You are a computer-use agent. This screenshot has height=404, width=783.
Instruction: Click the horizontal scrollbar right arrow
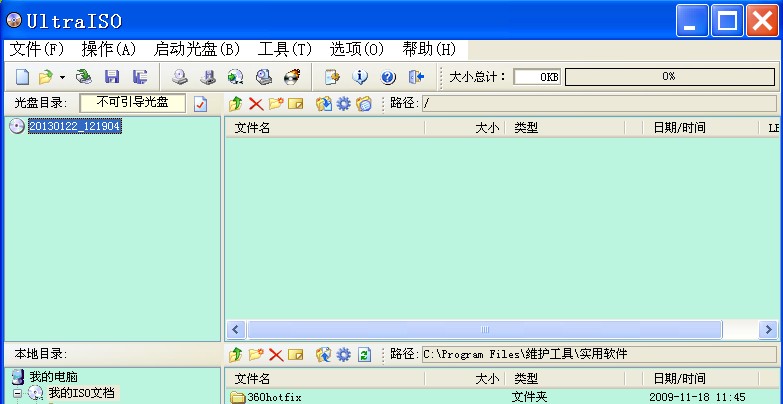click(x=768, y=330)
